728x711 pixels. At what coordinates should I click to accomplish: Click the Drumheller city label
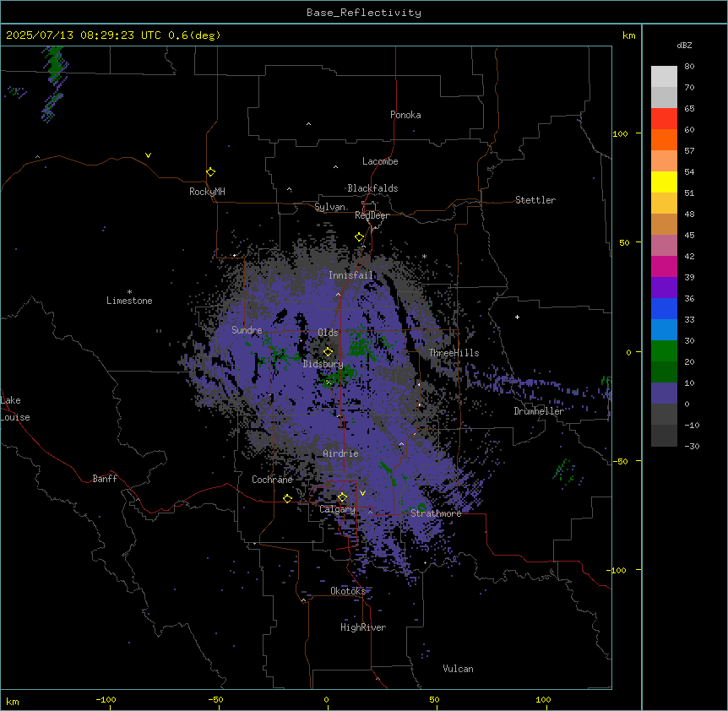point(539,411)
